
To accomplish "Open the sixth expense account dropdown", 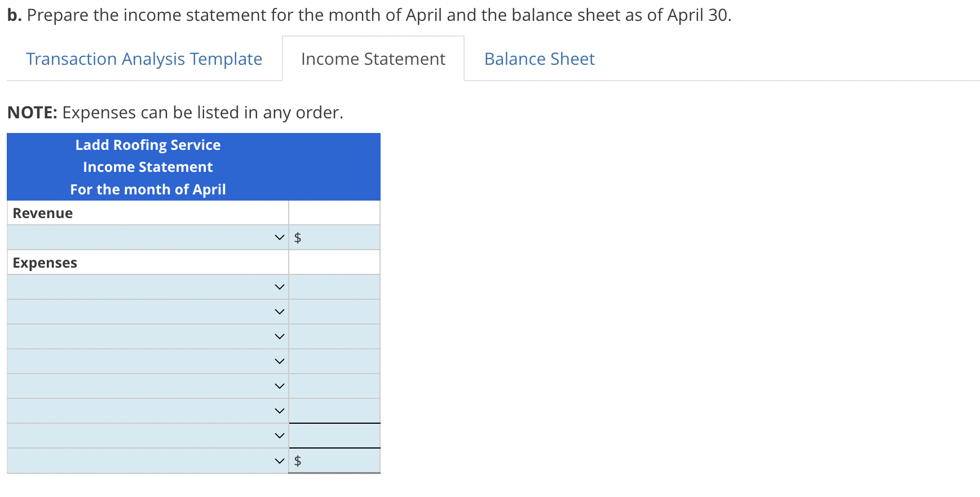I will [279, 410].
